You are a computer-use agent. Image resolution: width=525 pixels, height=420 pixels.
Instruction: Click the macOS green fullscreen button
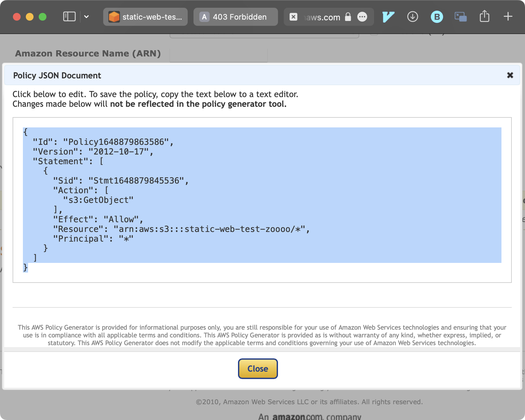tap(43, 17)
